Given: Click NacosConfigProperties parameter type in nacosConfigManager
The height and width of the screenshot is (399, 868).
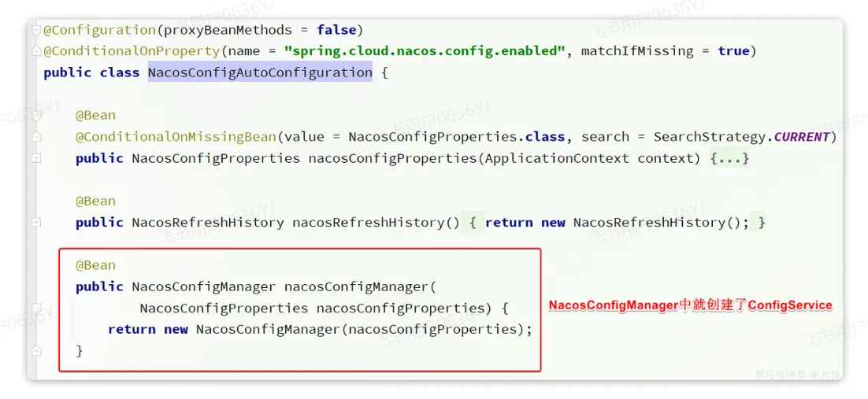Looking at the screenshot, I should 224,308.
